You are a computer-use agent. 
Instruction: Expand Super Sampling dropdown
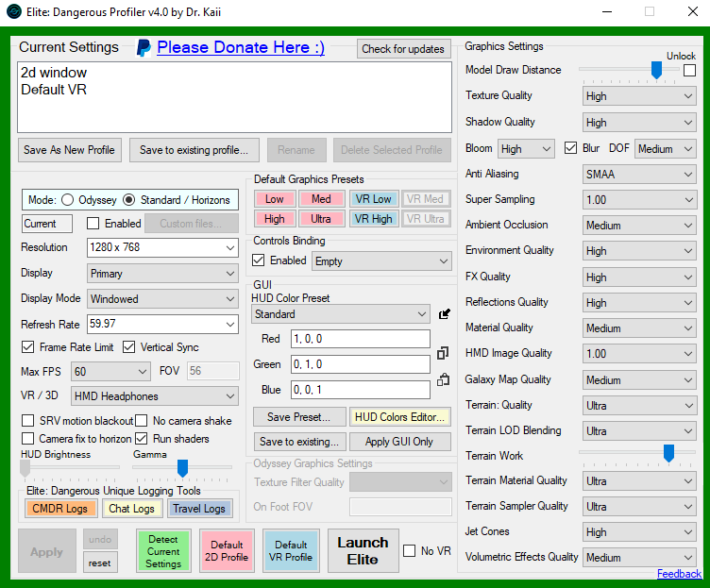639,200
